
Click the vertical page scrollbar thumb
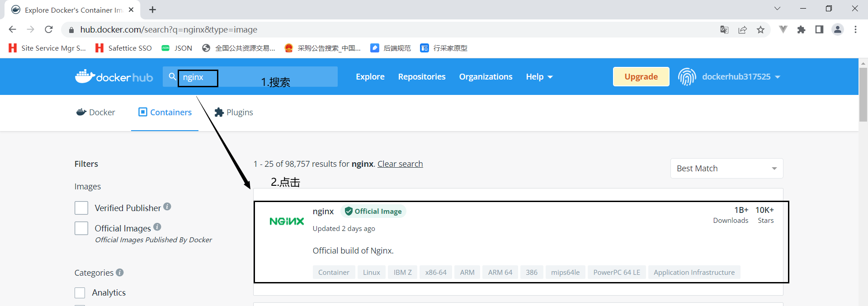pos(863,94)
